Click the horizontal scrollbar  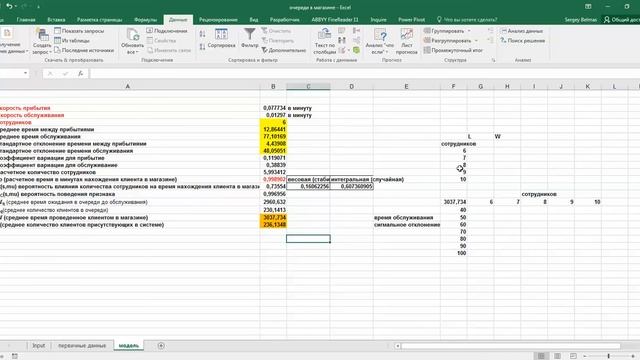pyautogui.click(x=510, y=346)
